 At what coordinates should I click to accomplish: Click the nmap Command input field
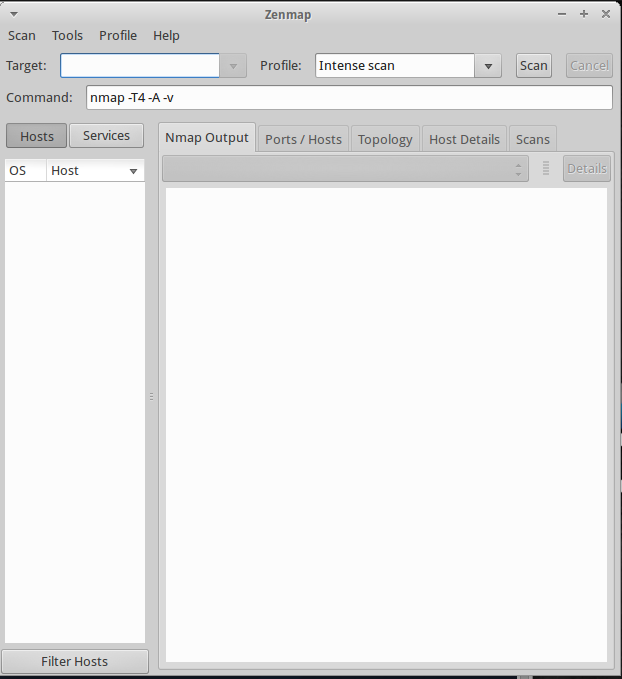click(x=349, y=97)
